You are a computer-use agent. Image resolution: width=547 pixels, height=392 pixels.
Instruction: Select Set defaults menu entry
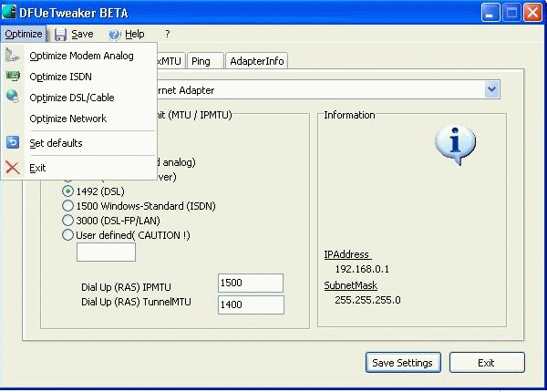[56, 143]
